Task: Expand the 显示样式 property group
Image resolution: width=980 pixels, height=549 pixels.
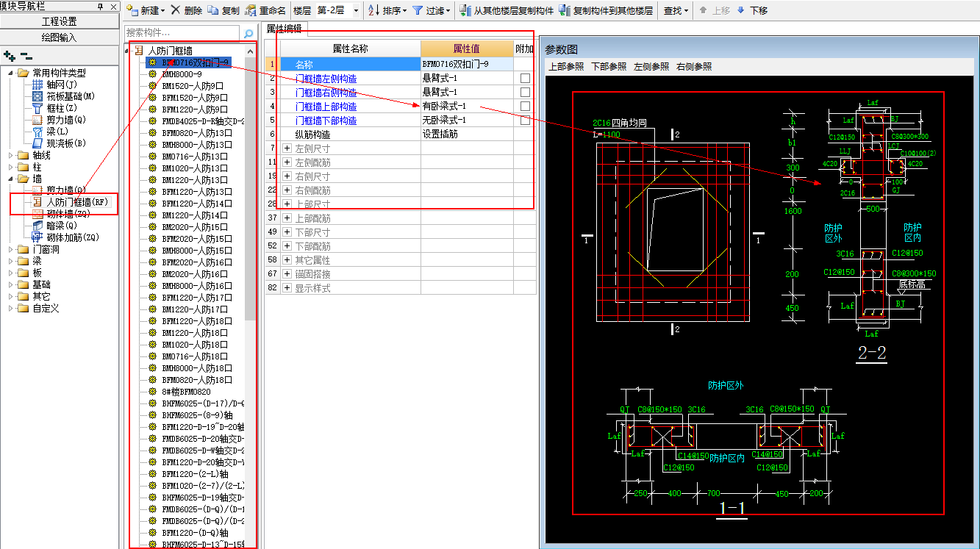Action: click(287, 288)
